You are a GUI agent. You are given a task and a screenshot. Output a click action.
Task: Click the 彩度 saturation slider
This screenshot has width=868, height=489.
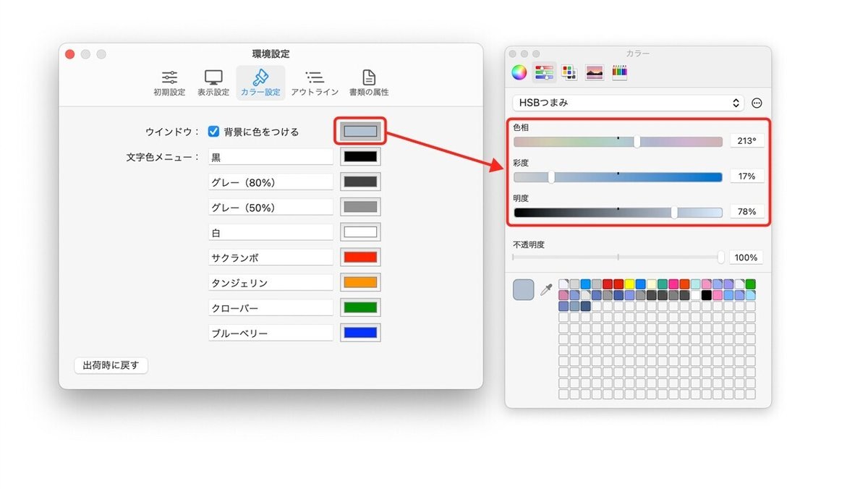(x=618, y=177)
